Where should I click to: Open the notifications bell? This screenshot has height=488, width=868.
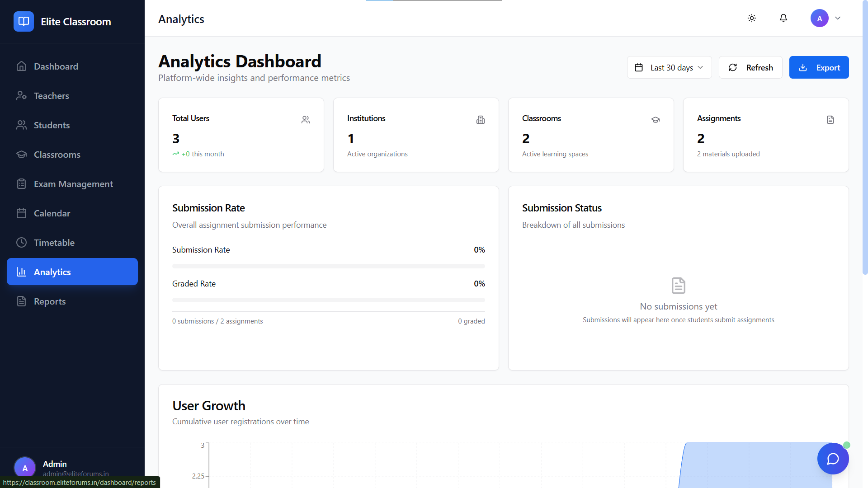point(783,18)
